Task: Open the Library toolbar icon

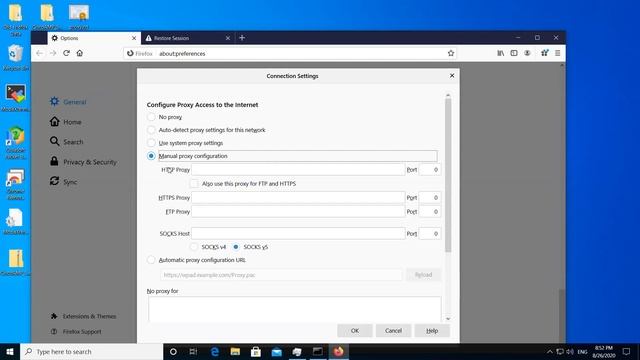Action: (500, 53)
